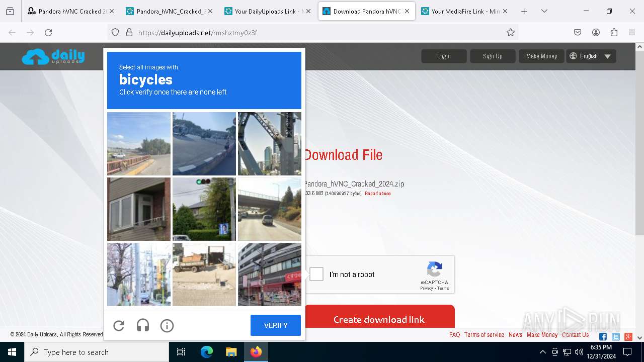Open a new browser tab
Viewport: 644px width, 362px height.
point(524,11)
